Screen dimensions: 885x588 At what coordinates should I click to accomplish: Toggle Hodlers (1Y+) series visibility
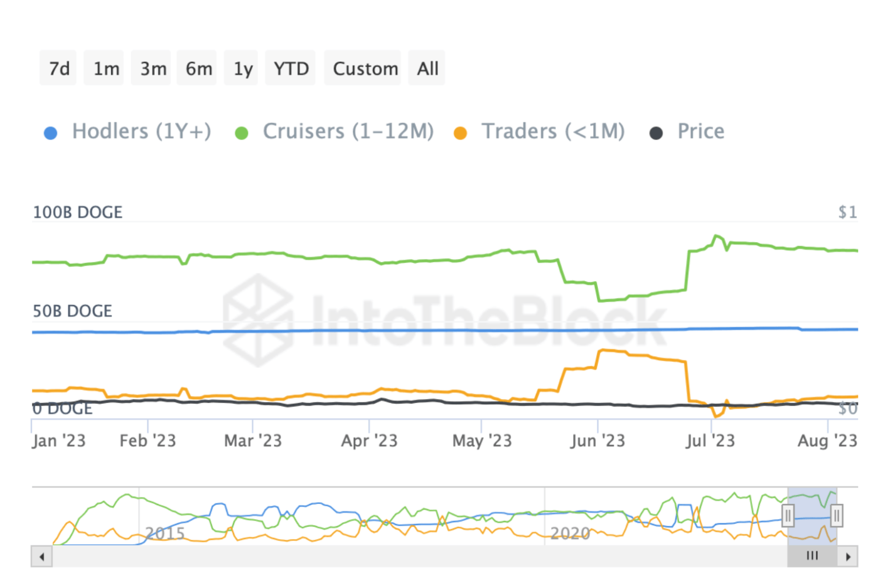[141, 132]
